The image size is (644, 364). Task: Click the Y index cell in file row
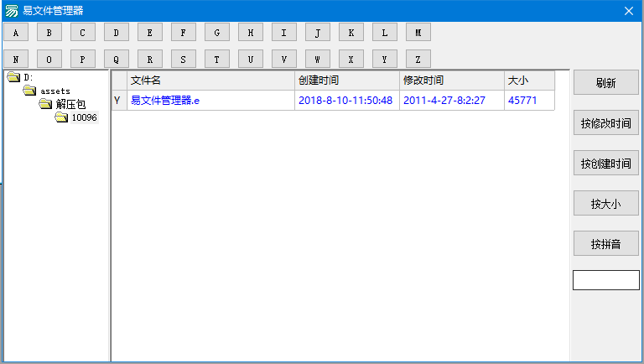pyautogui.click(x=119, y=101)
